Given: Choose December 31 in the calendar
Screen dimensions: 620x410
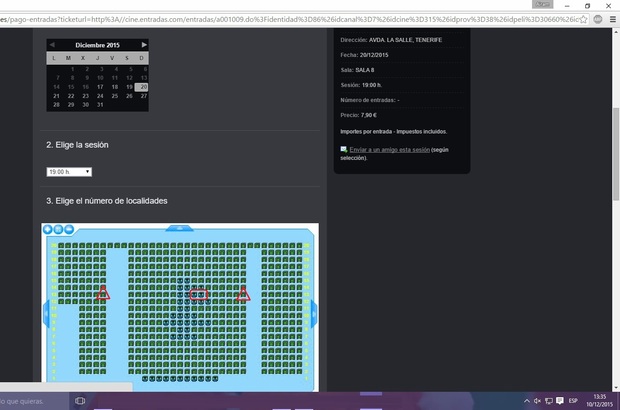Looking at the screenshot, I should (x=99, y=105).
